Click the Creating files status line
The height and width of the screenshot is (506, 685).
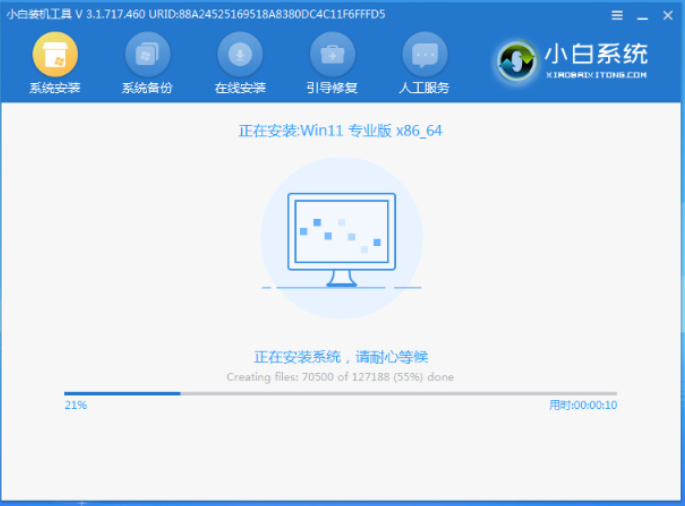(340, 377)
